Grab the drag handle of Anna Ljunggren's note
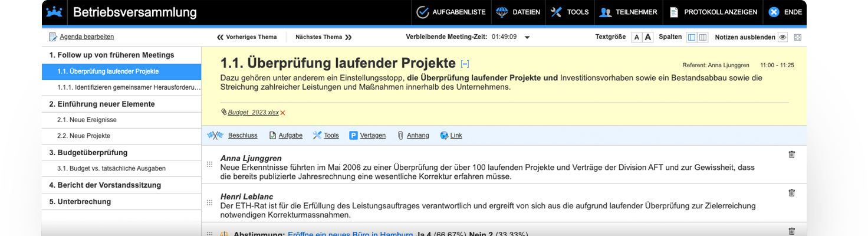The height and width of the screenshot is (236, 868). (x=209, y=164)
